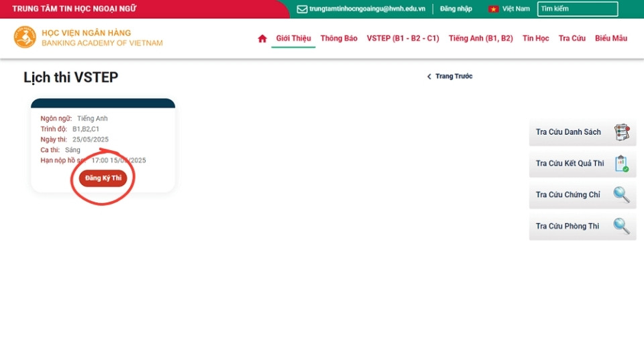Viewport: 644px width, 362px height.
Task: Click the level value B1,B2,C1
Action: click(86, 129)
